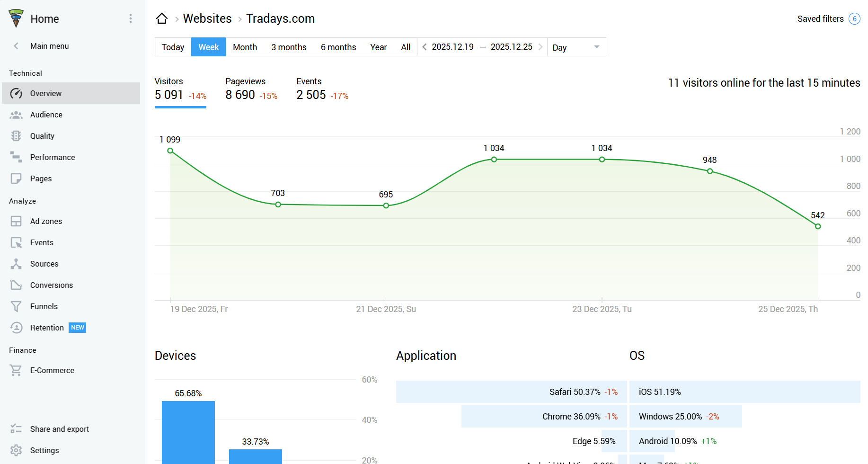Open the Performance sidebar item
The width and height of the screenshot is (868, 464).
pos(71,157)
